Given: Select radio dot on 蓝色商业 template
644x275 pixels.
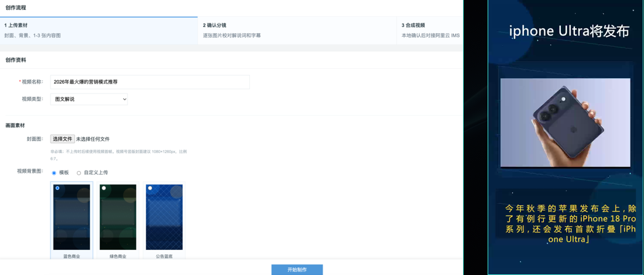Looking at the screenshot, I should point(57,188).
